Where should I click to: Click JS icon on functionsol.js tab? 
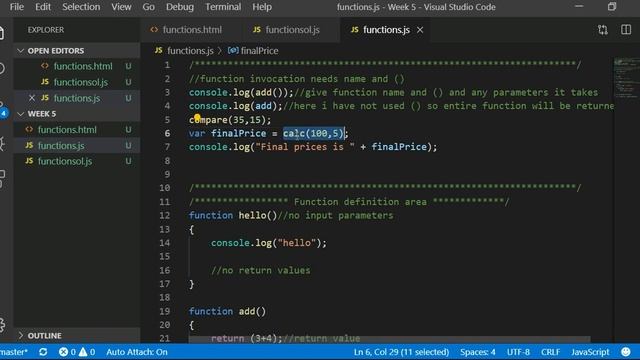click(257, 30)
